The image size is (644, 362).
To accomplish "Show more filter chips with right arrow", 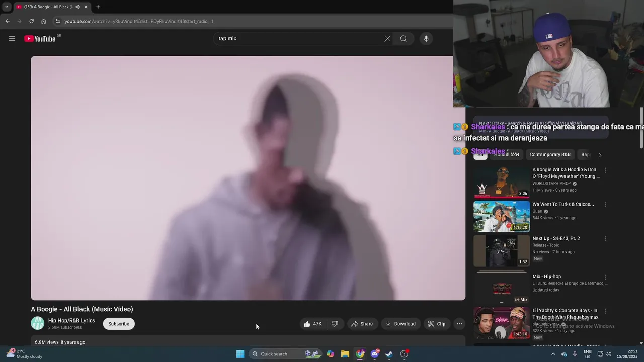I will tap(600, 155).
